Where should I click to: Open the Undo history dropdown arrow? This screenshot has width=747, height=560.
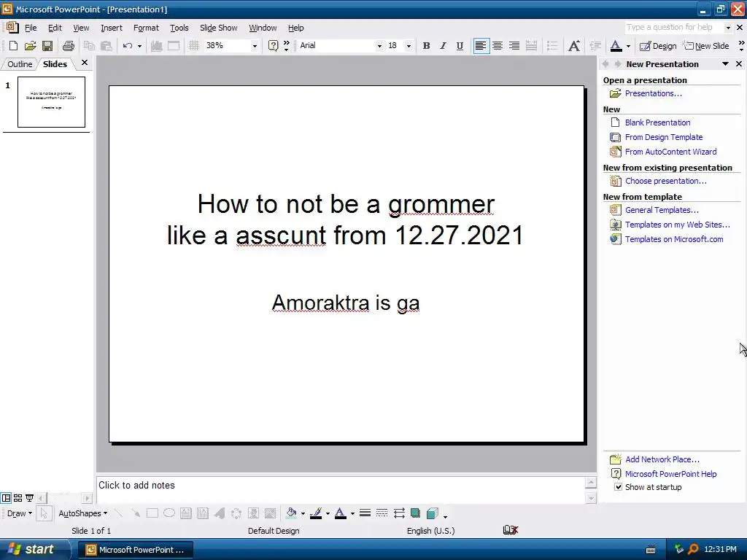[139, 46]
